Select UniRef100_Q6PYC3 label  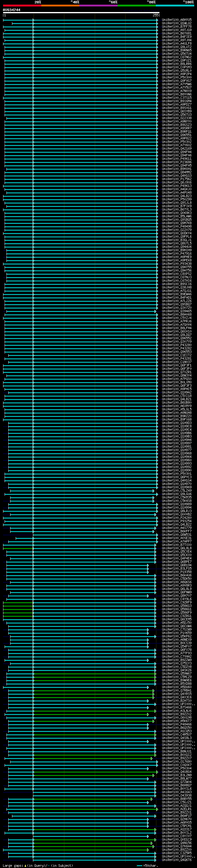coord(177,477)
